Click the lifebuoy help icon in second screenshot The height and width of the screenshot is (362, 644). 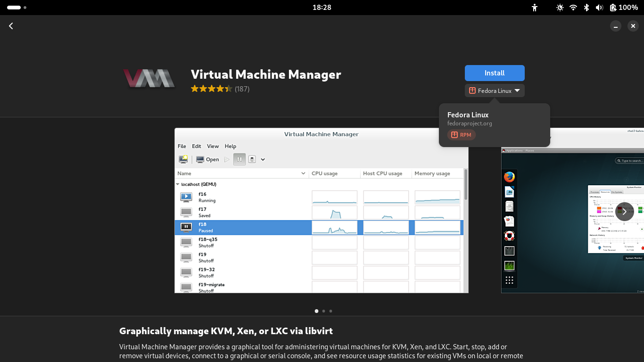coord(509,236)
